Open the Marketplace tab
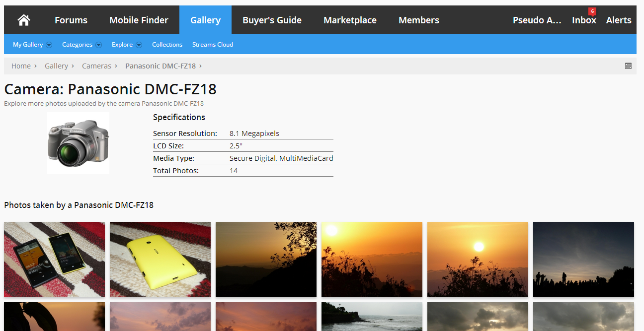The width and height of the screenshot is (644, 331). pos(350,20)
